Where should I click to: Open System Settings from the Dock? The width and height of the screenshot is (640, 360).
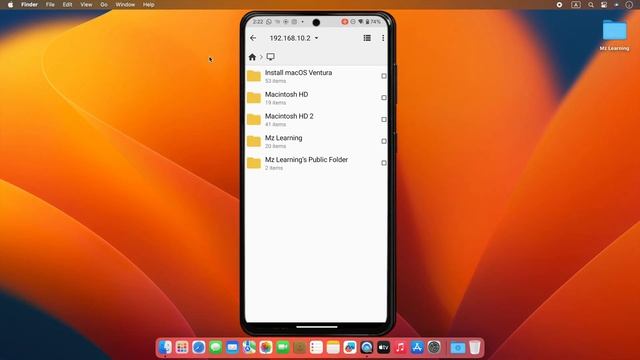[x=434, y=347]
